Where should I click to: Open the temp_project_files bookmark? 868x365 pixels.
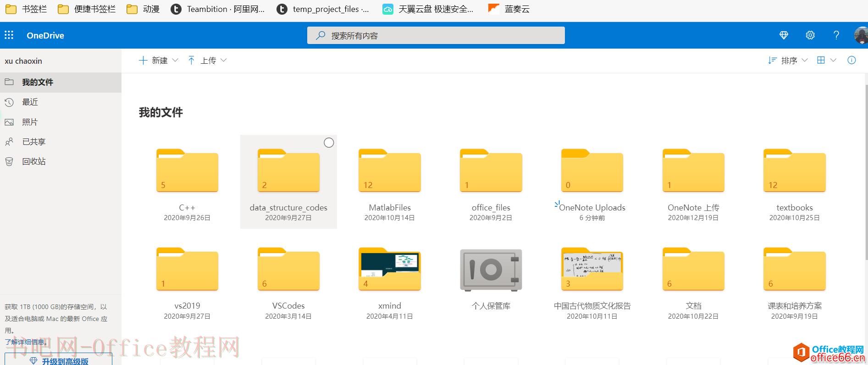coord(323,9)
